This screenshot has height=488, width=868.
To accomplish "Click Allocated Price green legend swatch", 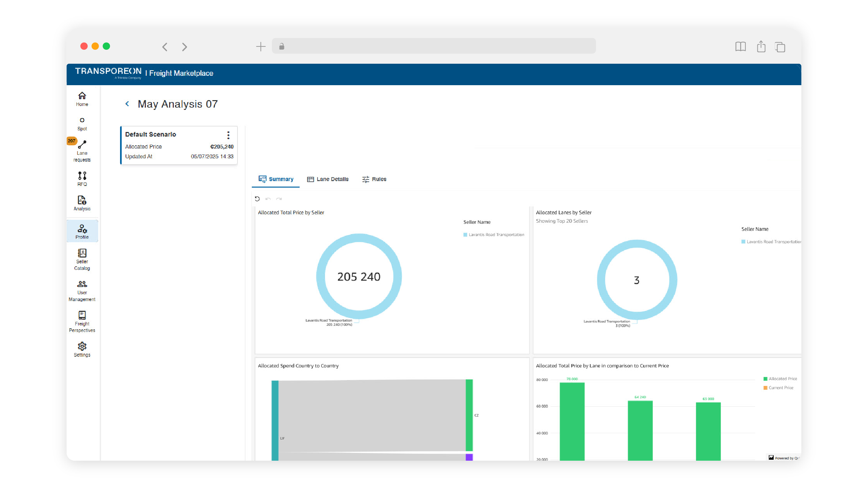I will [765, 379].
